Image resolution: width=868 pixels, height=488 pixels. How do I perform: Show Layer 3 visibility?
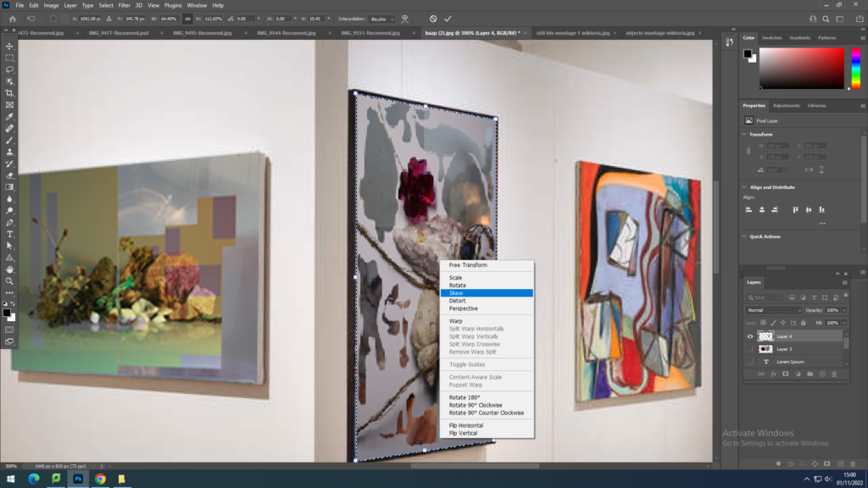[x=750, y=349]
